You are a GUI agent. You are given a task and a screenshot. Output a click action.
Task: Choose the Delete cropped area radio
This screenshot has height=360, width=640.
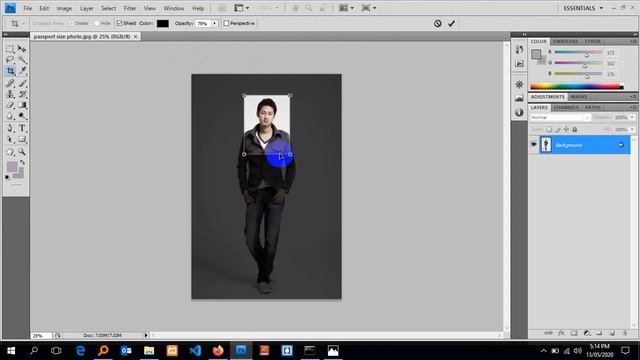[71, 23]
